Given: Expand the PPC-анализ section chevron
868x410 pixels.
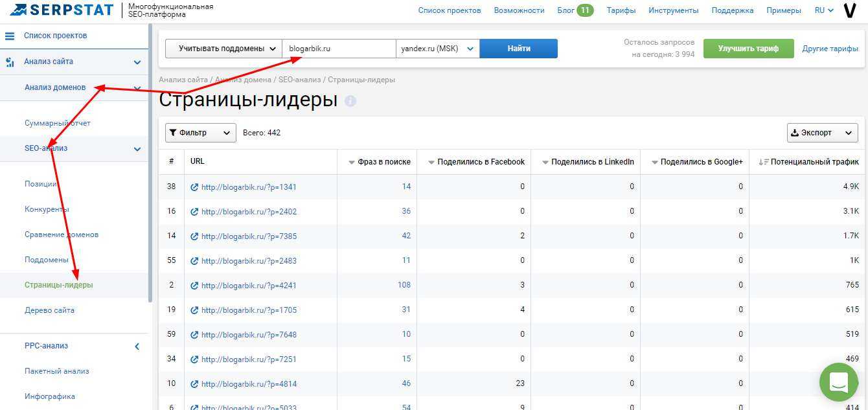Looking at the screenshot, I should (x=137, y=347).
